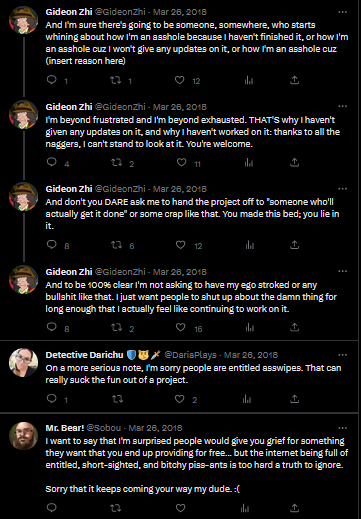Image resolution: width=361 pixels, height=519 pixels.
Task: Reply to Mr. Bear!'s tweet
Action: (52, 508)
